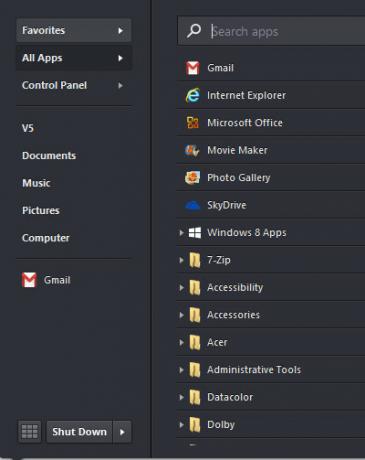Open the Documents link
The height and width of the screenshot is (460, 365).
pos(49,156)
